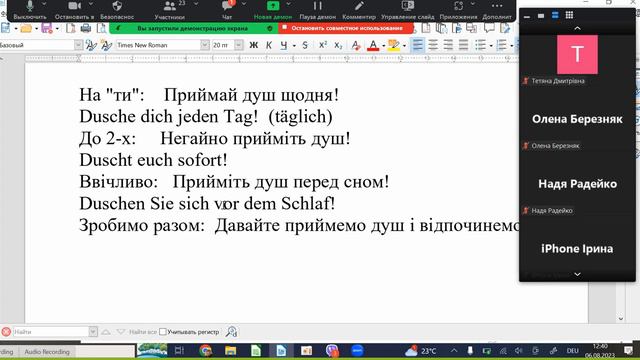Open Приложения in Zoom toolbar
This screenshot has height=360, width=640.
[458, 10]
